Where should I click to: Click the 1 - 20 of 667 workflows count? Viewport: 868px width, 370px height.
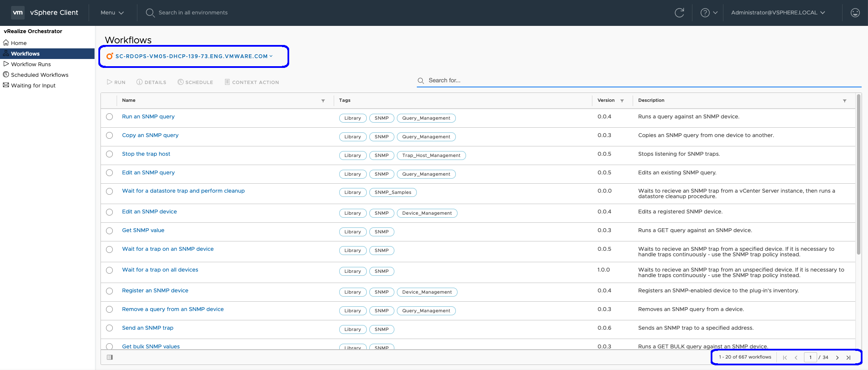tap(745, 357)
